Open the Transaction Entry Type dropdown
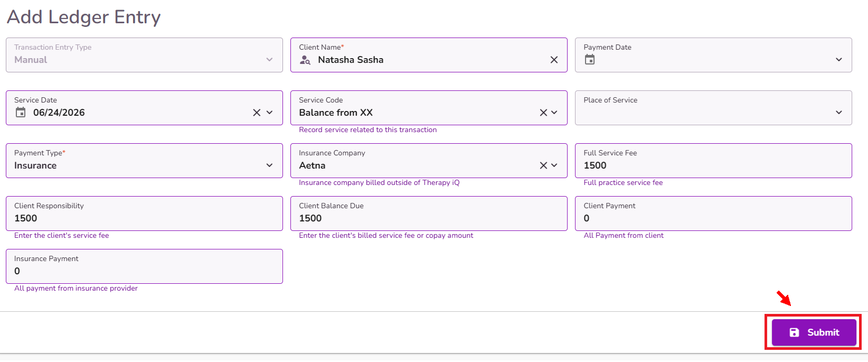The image size is (868, 362). (144, 55)
